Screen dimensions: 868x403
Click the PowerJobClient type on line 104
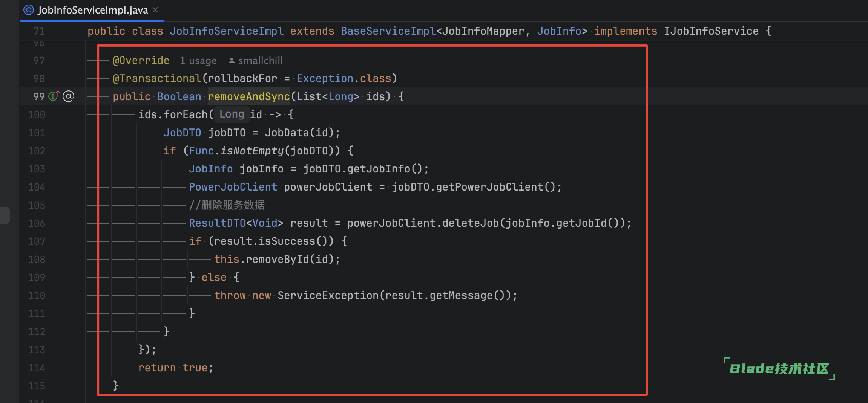coord(233,187)
